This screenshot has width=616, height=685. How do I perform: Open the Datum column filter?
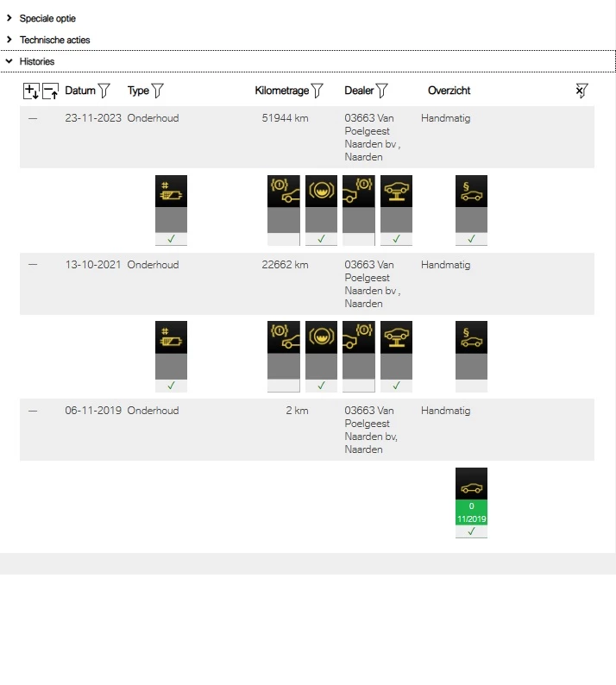pyautogui.click(x=104, y=91)
